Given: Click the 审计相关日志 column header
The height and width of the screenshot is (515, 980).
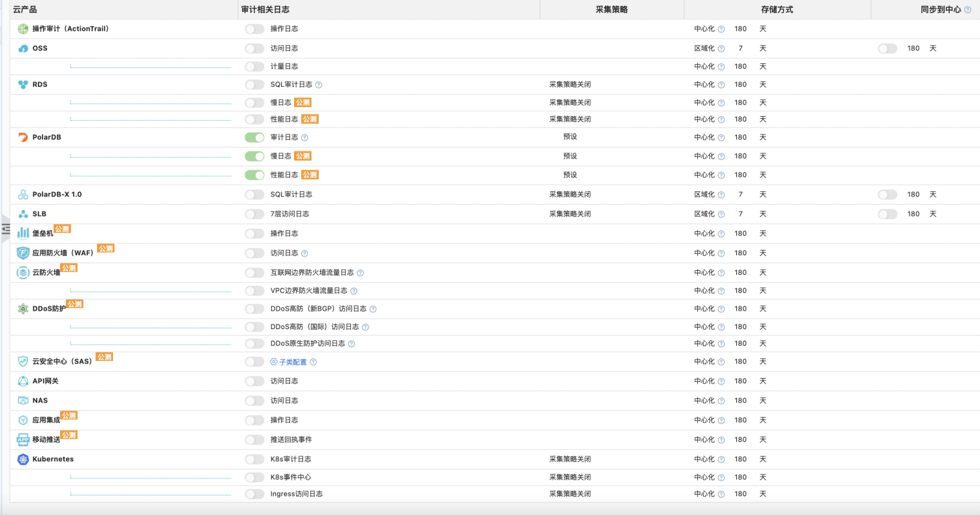Looking at the screenshot, I should click(265, 10).
